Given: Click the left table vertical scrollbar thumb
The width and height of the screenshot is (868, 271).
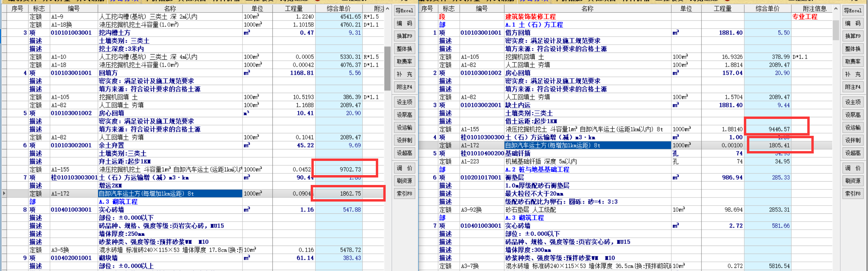Looking at the screenshot, I should coord(387,68).
